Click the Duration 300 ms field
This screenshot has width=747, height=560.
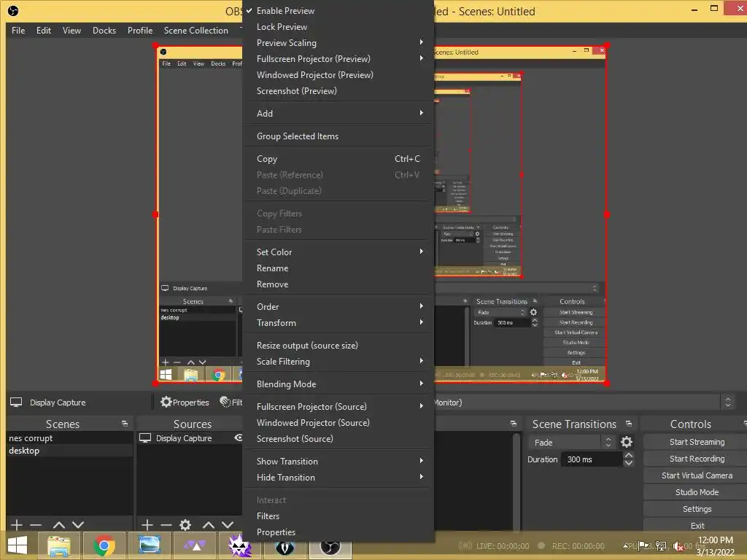click(x=592, y=459)
